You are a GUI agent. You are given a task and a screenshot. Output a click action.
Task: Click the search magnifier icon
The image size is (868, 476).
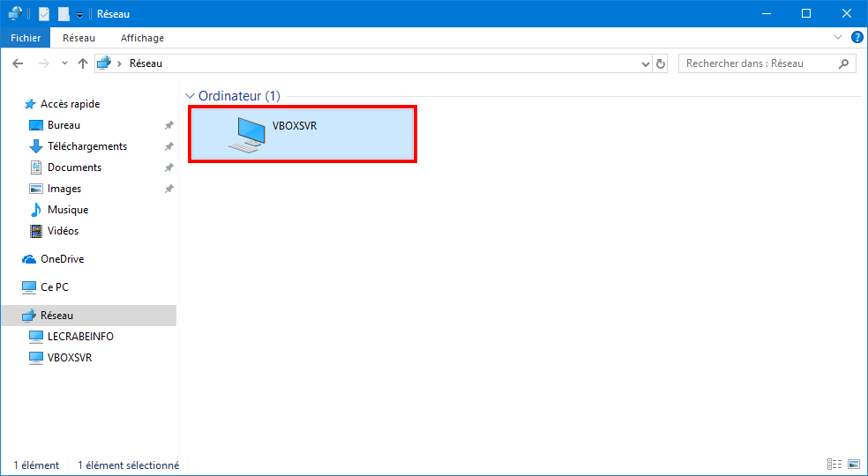tap(843, 63)
